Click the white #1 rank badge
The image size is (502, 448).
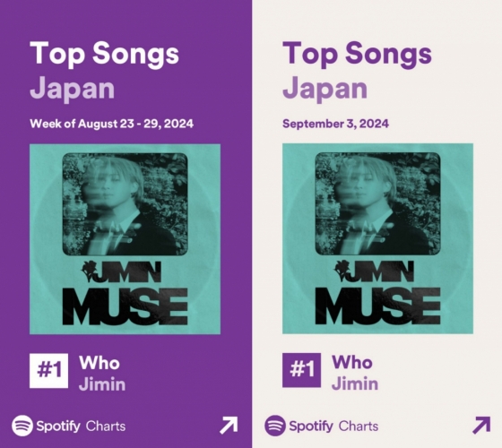point(48,371)
